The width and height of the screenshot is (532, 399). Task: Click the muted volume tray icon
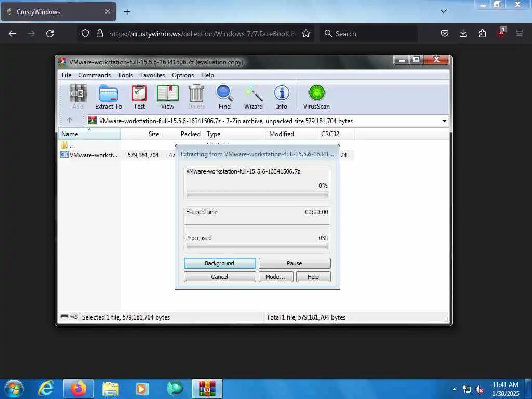[x=480, y=390]
